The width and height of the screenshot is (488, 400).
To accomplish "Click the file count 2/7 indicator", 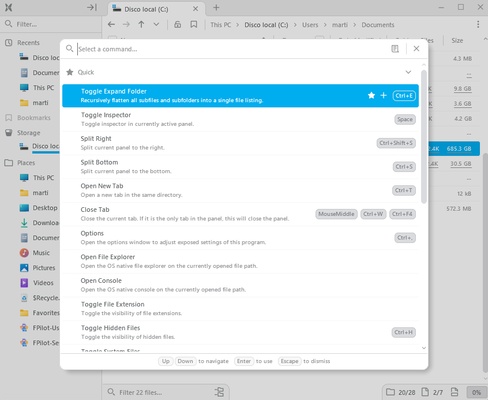I will (x=432, y=392).
